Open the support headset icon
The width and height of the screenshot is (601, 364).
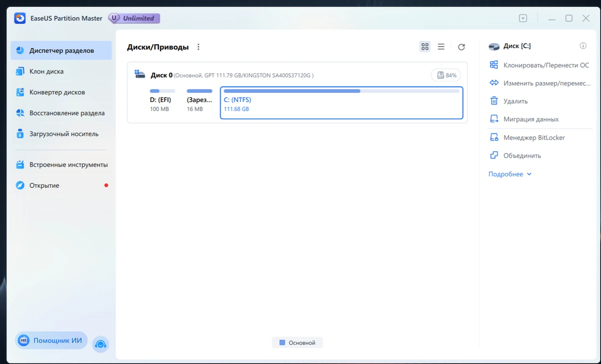(101, 344)
